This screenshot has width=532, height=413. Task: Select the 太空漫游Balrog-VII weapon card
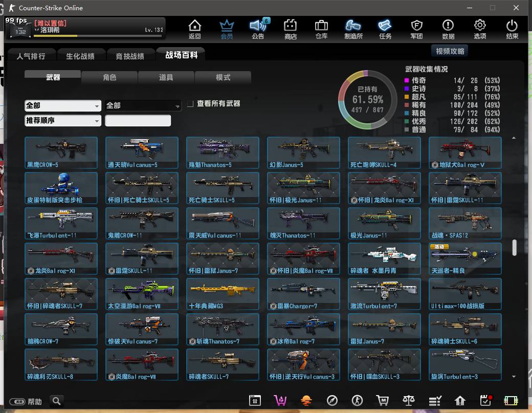pyautogui.click(x=142, y=294)
